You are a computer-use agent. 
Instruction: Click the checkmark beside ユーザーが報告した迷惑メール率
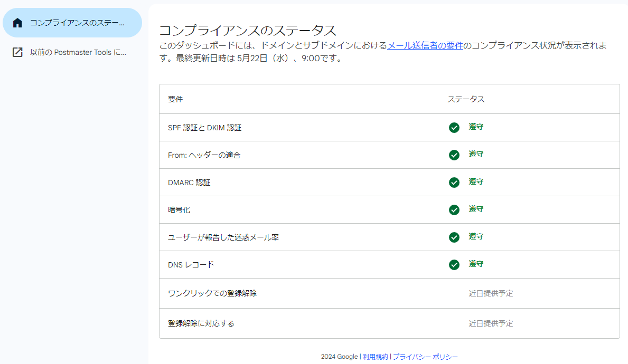coord(454,237)
